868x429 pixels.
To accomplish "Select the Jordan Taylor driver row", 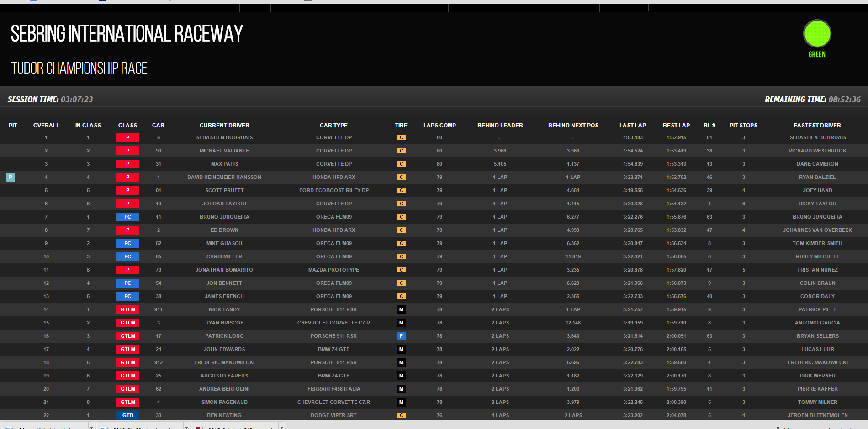I will click(x=224, y=204).
